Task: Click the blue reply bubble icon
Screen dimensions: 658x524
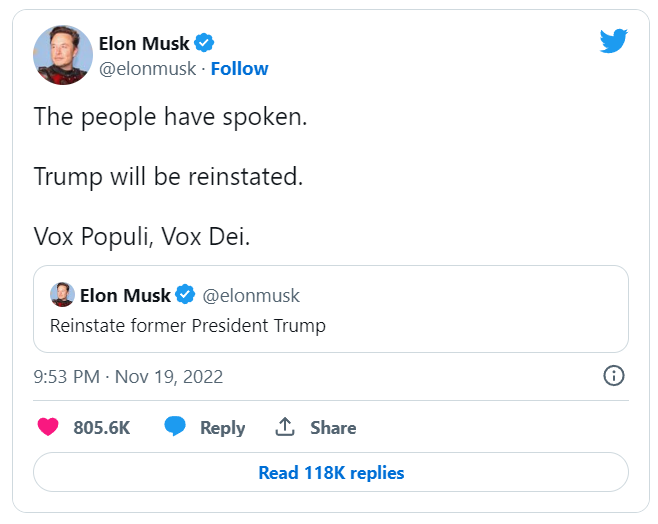Action: coord(175,427)
